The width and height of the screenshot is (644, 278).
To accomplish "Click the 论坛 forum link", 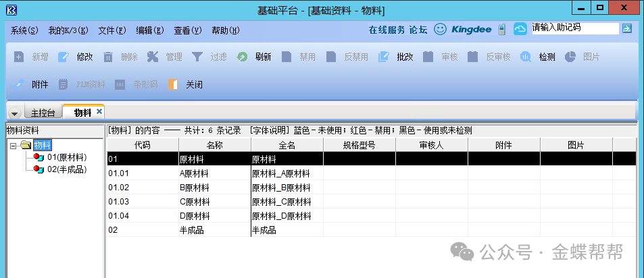I will 418,30.
